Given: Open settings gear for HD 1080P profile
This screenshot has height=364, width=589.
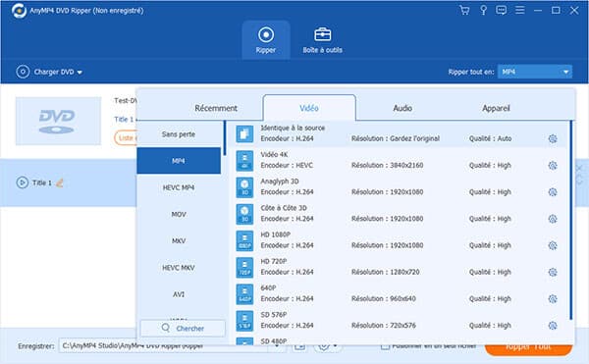Looking at the screenshot, I should 552,245.
